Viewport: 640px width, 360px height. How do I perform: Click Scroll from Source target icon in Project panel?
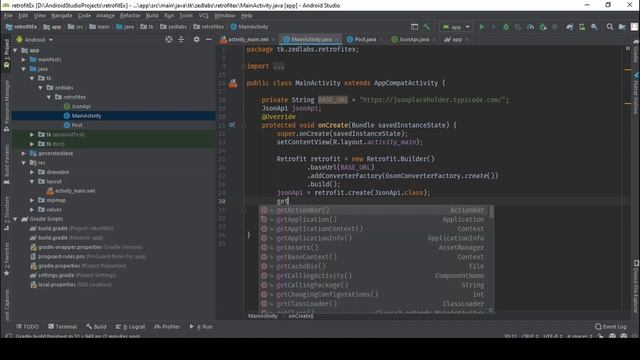[169, 40]
